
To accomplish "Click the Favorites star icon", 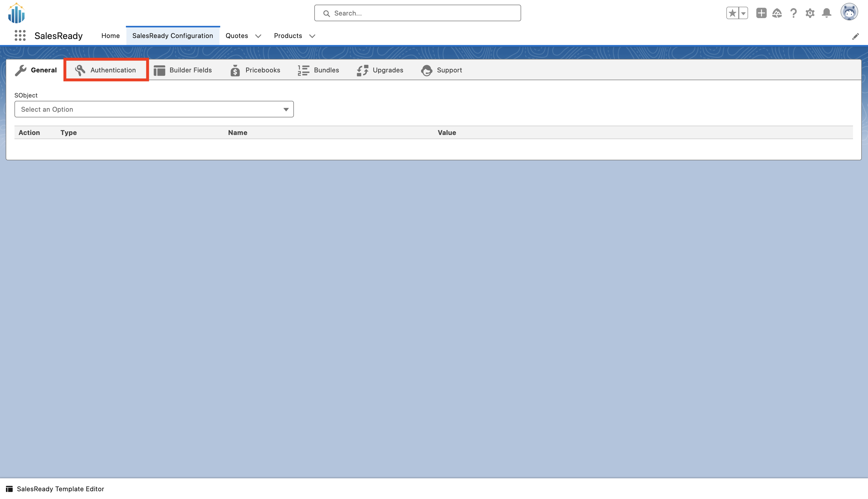I will pos(732,13).
